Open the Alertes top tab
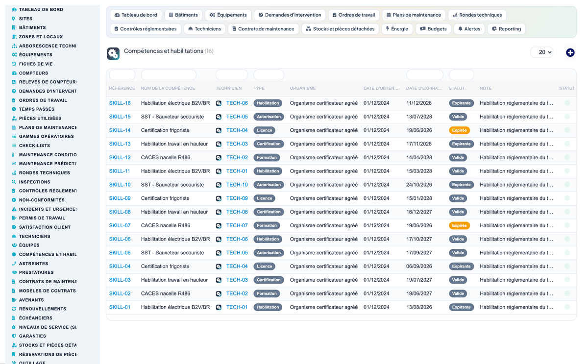 tap(469, 29)
